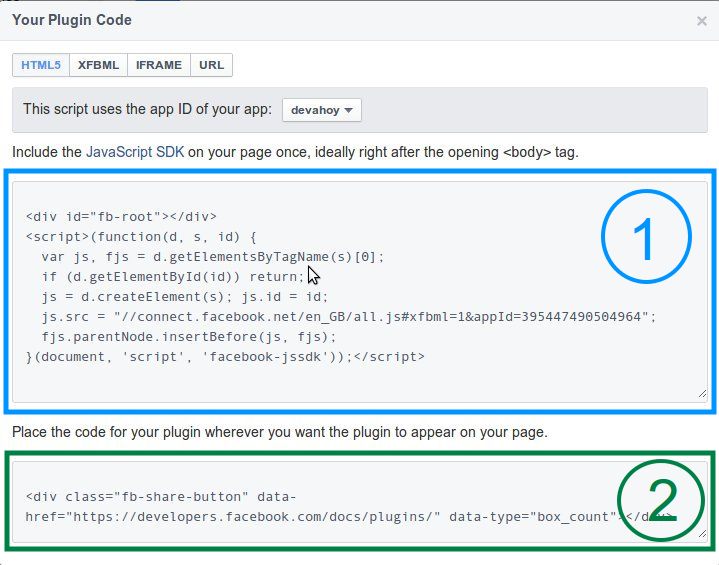The image size is (719, 565).
Task: Click the text class="fb-share-button" data-
Action: (x=181, y=497)
